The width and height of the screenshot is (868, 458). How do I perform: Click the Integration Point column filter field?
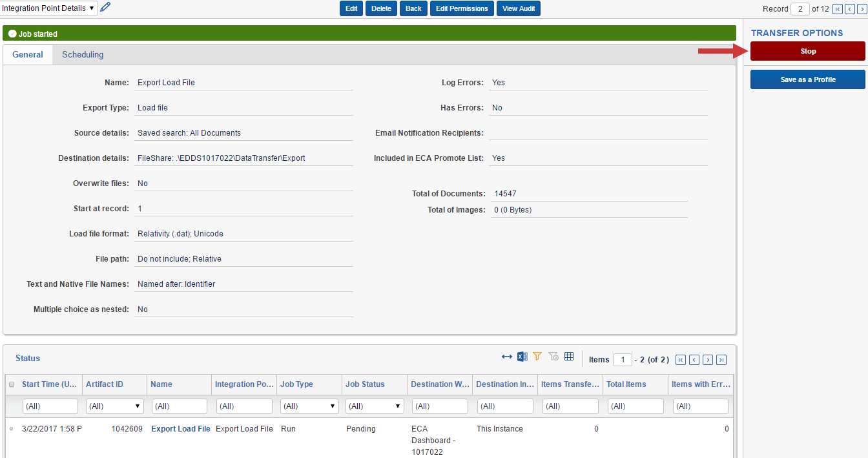click(245, 406)
